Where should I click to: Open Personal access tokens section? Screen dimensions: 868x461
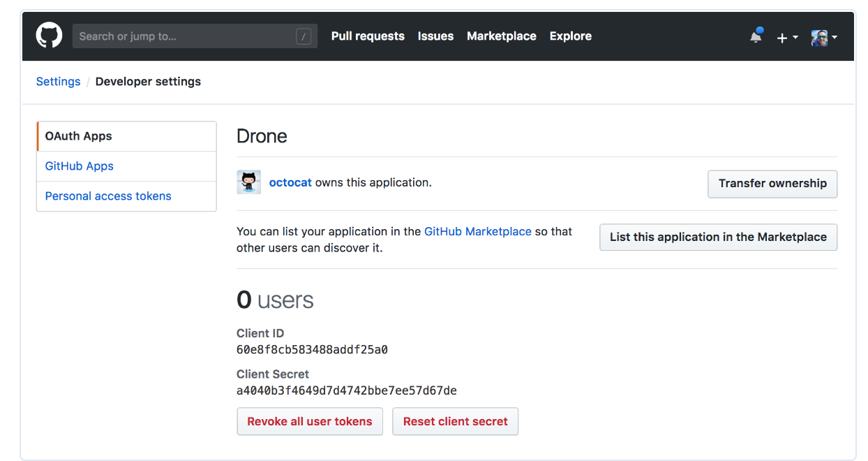(x=126, y=196)
